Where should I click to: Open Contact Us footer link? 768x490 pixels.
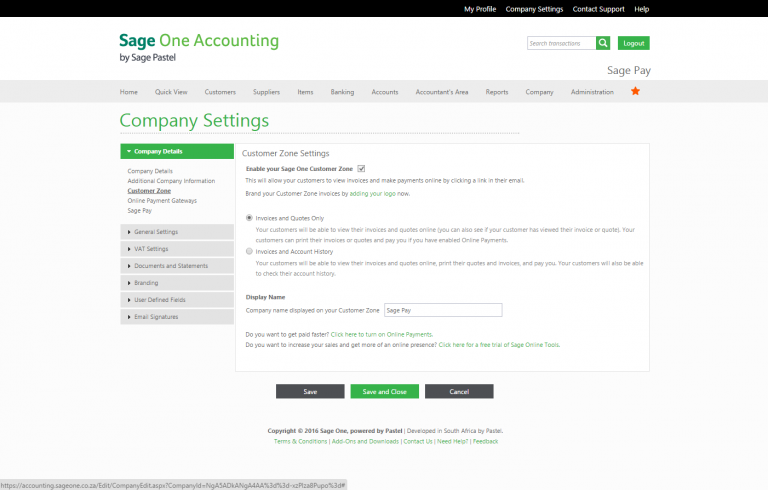pyautogui.click(x=418, y=441)
